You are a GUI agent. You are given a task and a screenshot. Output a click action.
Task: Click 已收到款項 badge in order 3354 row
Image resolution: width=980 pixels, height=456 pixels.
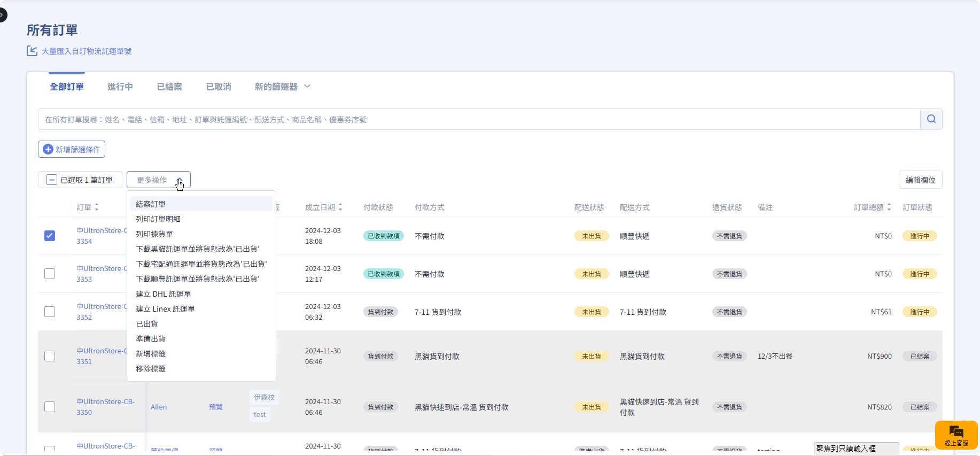pyautogui.click(x=384, y=236)
